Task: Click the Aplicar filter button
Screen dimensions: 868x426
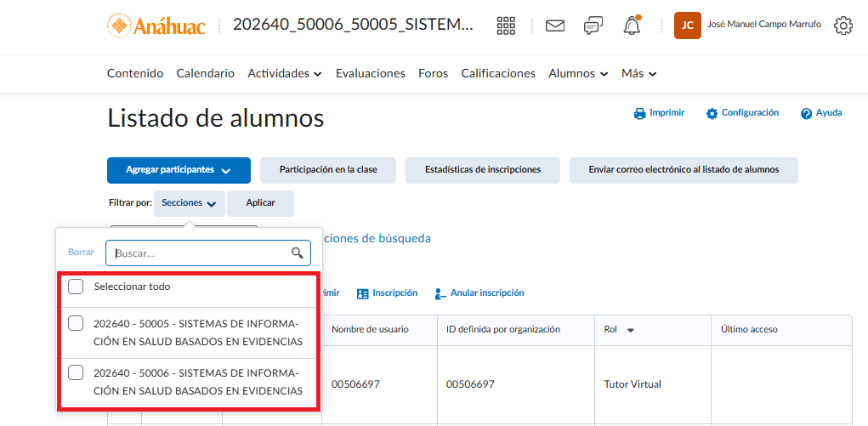Action: point(260,203)
